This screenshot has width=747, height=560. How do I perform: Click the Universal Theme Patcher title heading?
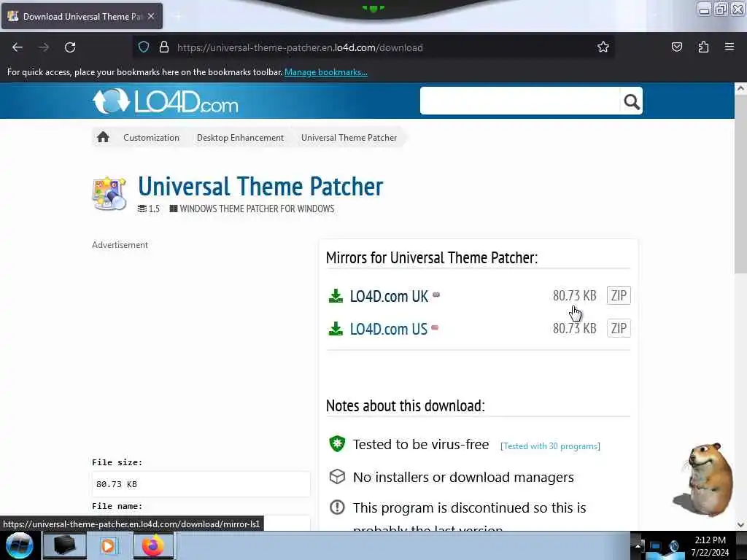click(260, 186)
